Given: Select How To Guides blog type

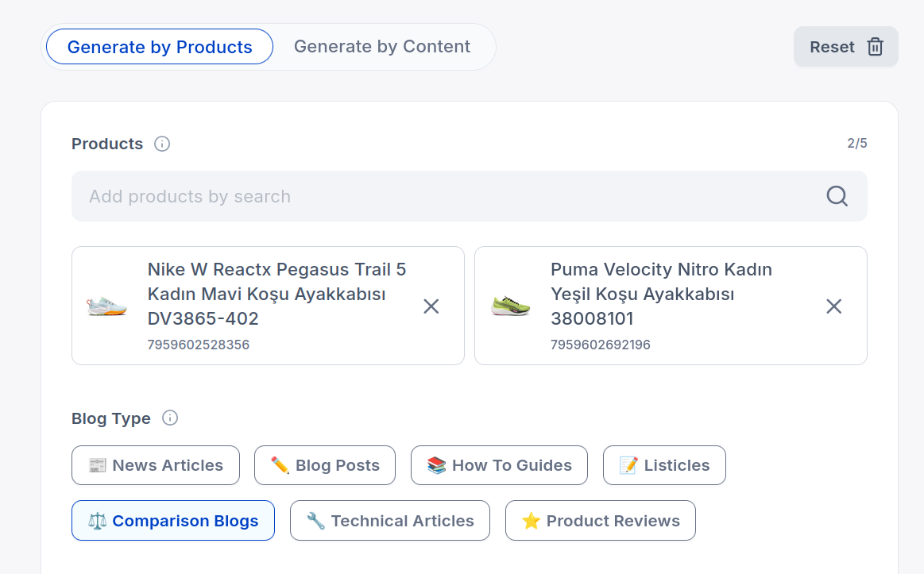Looking at the screenshot, I should [499, 465].
